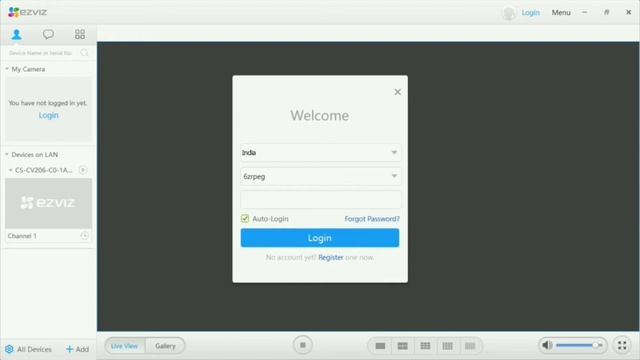
Task: Click the user avatar beside Login
Action: [x=509, y=13]
